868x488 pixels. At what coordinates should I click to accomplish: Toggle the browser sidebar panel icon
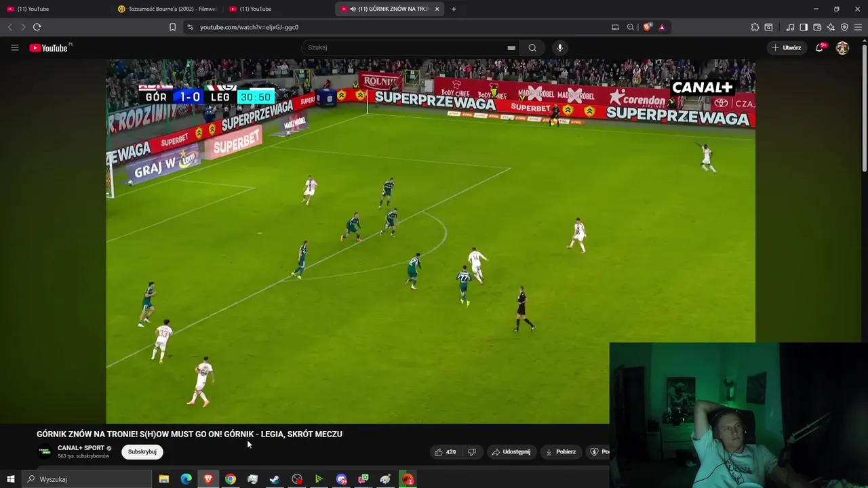[804, 27]
